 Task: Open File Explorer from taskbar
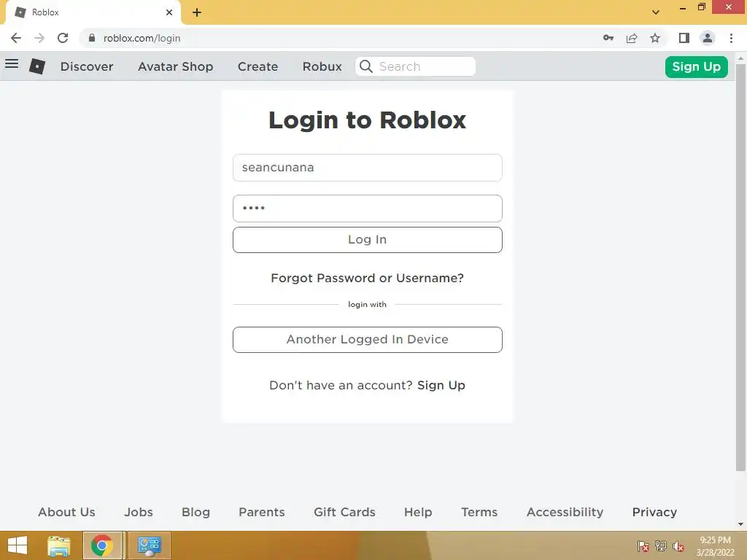[x=59, y=545]
